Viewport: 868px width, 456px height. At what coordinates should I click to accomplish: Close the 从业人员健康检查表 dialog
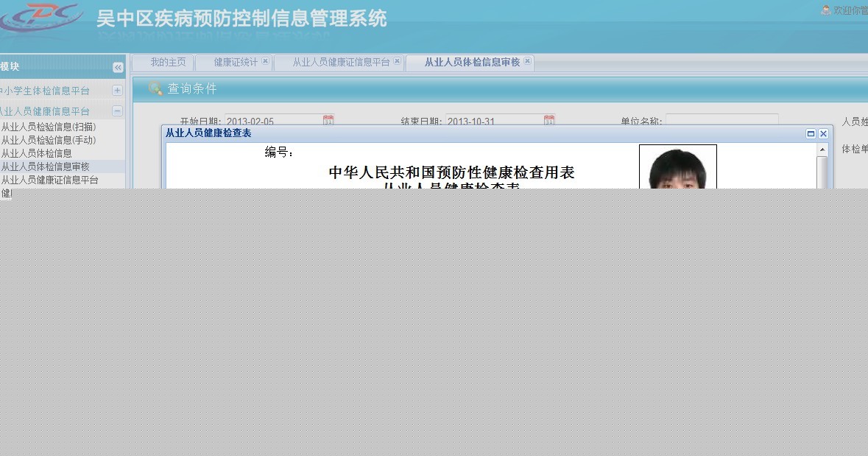[x=823, y=133]
